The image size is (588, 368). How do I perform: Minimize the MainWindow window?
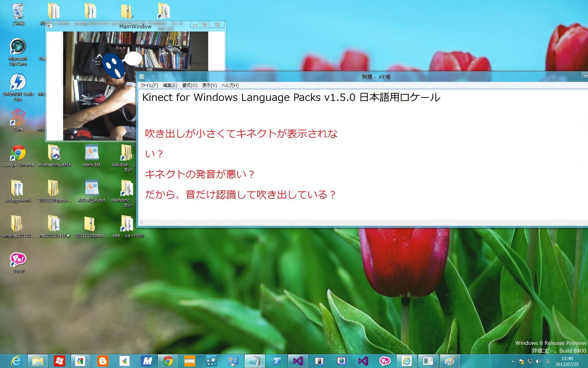point(195,25)
